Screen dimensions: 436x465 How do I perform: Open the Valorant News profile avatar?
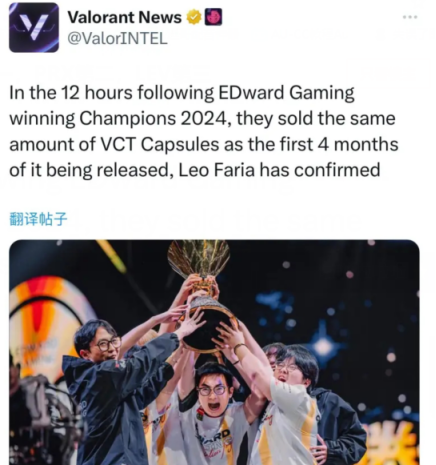coord(34,27)
